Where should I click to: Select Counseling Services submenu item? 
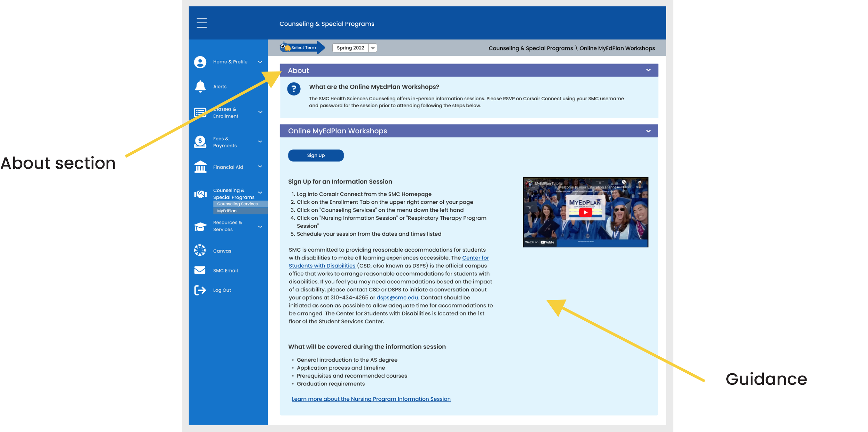237,204
